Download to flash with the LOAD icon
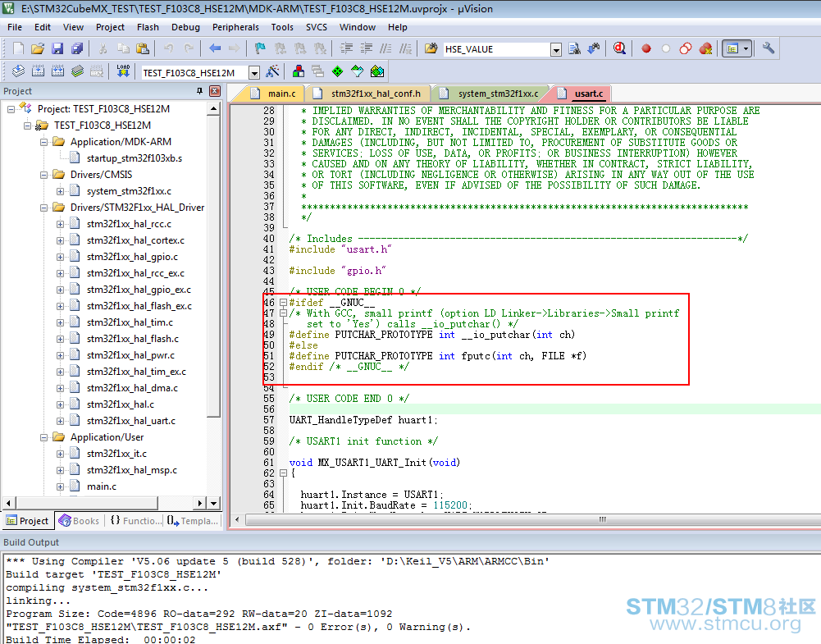Image resolution: width=821 pixels, height=644 pixels. (x=123, y=71)
